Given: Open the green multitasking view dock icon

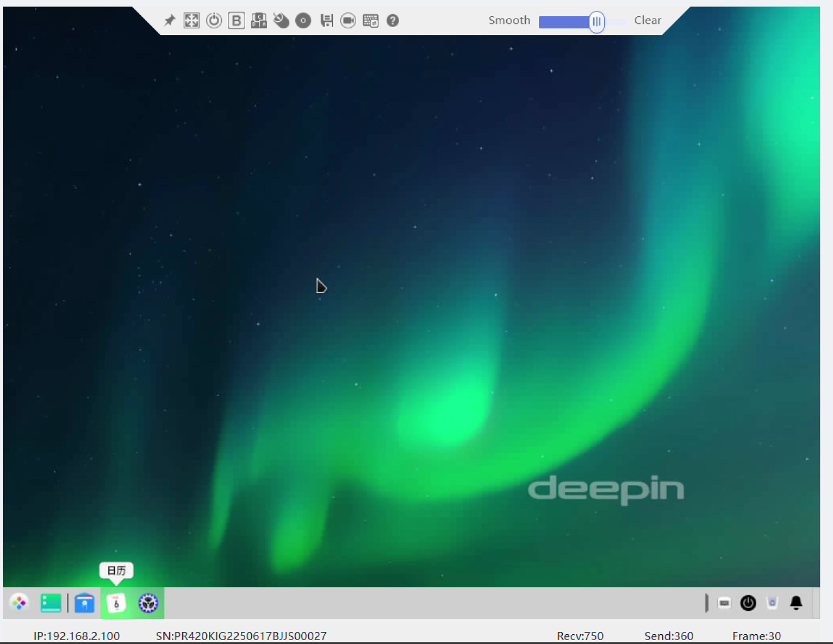Looking at the screenshot, I should [x=51, y=603].
